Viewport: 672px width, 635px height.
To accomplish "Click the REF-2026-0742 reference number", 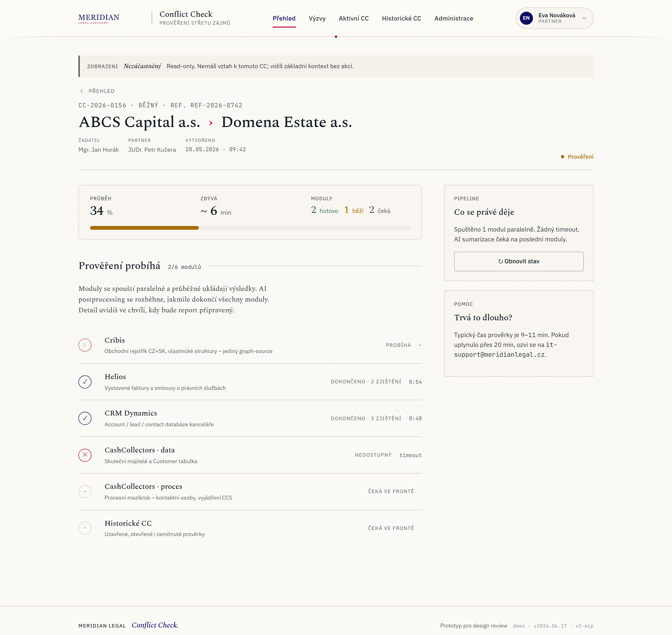I will (x=216, y=105).
